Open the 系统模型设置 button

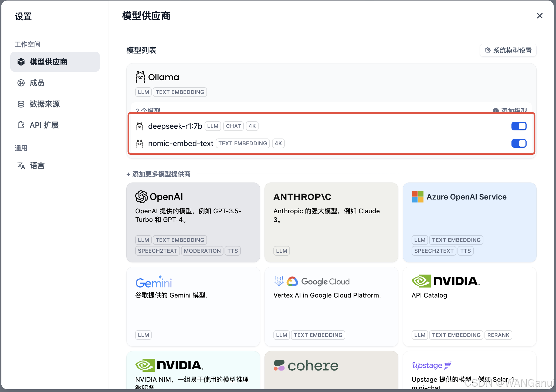(x=508, y=50)
